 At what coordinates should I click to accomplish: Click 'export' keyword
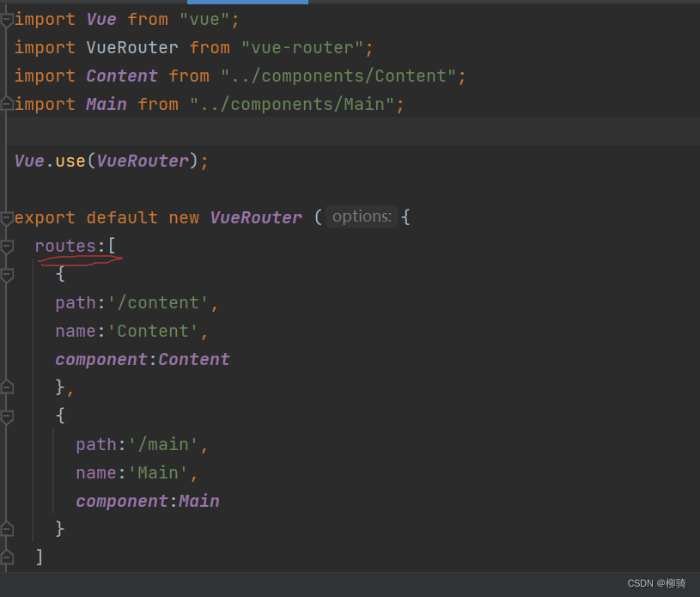click(x=45, y=218)
